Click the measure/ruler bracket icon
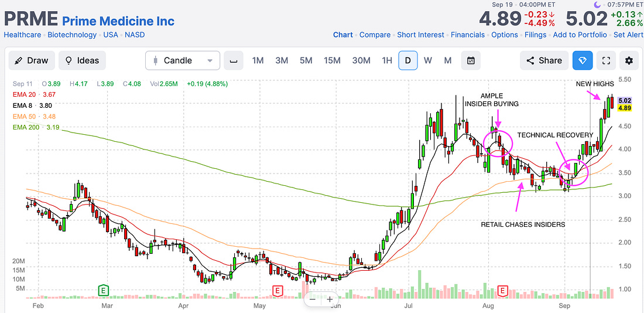 pyautogui.click(x=234, y=60)
